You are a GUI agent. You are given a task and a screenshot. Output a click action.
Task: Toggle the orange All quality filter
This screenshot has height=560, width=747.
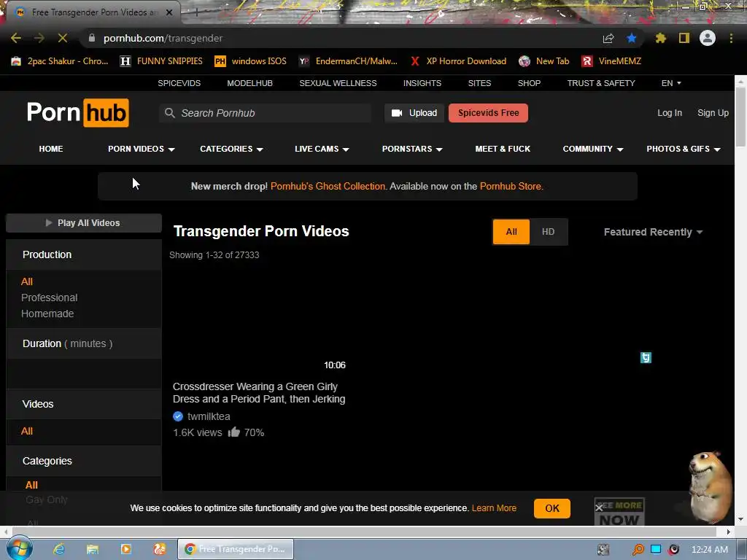click(511, 232)
